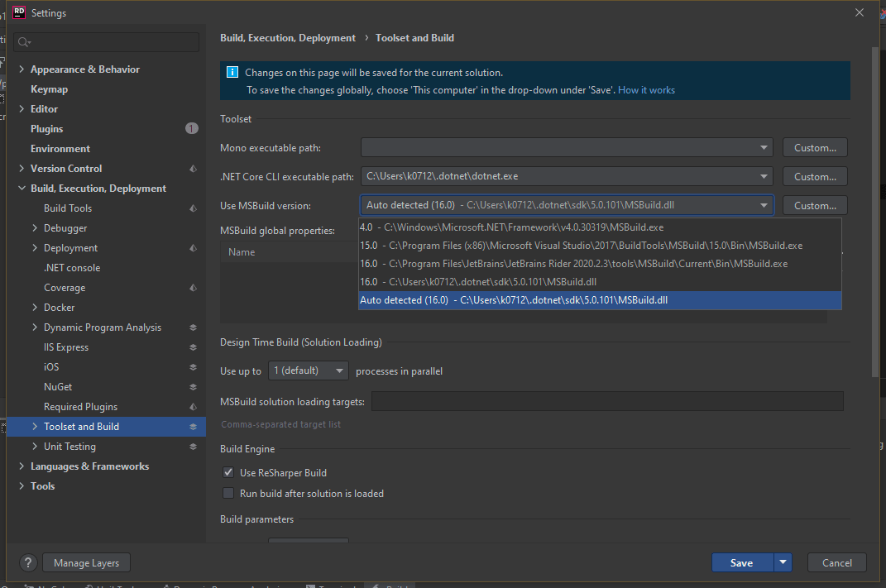Viewport: 886px width, 588px height.
Task: Click the layer icon beside Dynamic Program Analysis
Action: (194, 327)
